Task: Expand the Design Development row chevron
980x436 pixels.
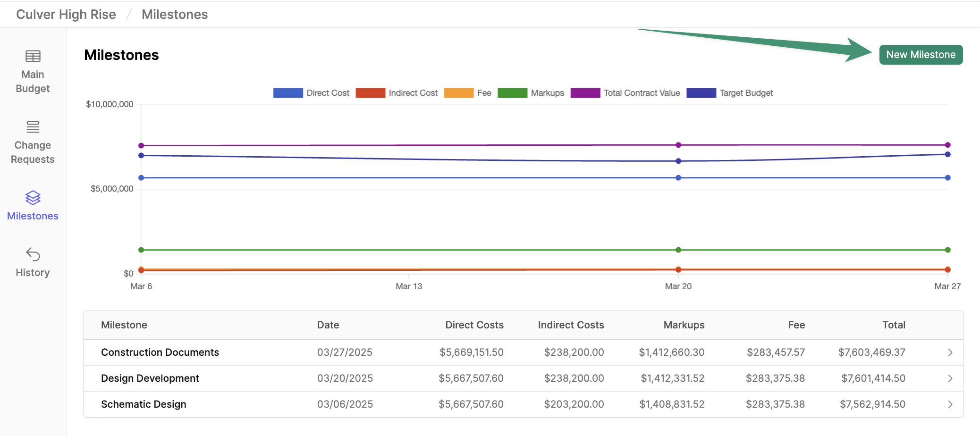Action: [x=950, y=379]
